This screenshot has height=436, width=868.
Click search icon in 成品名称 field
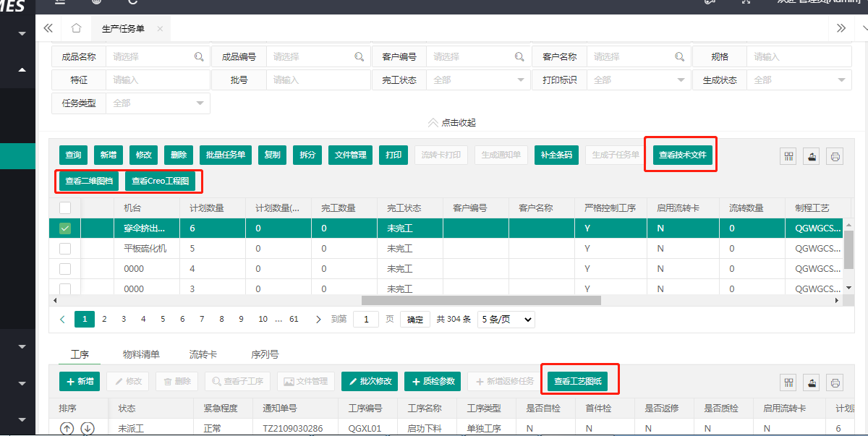tap(199, 56)
